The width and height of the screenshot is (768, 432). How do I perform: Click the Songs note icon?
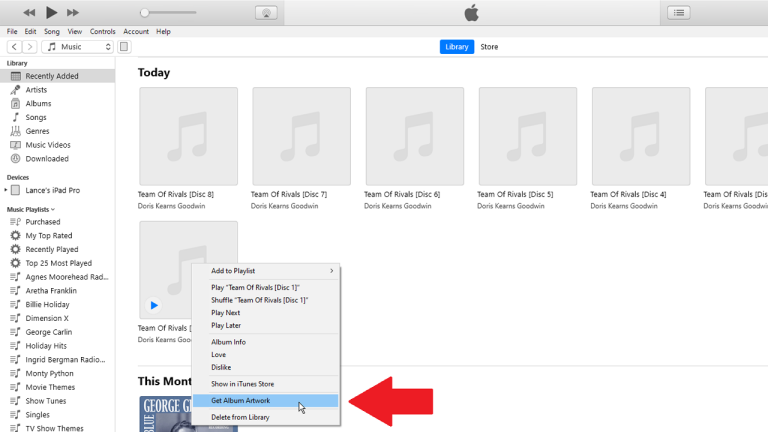click(16, 117)
